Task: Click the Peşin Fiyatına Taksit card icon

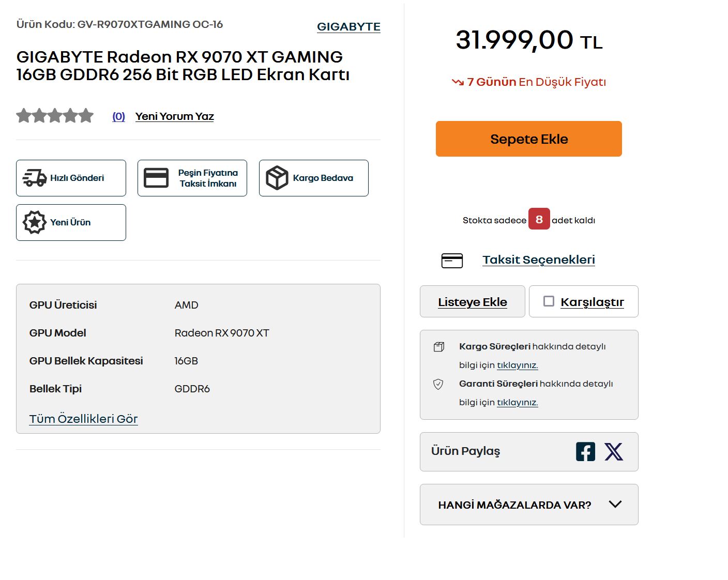Action: (156, 178)
